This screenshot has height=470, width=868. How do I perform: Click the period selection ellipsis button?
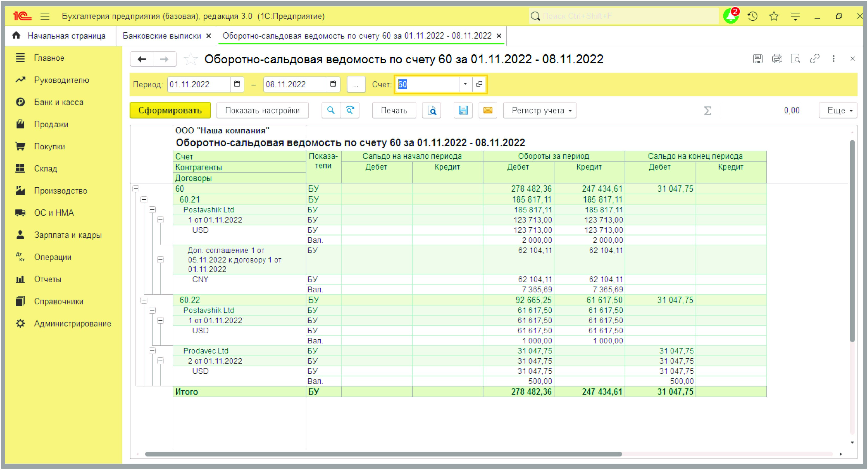point(356,84)
